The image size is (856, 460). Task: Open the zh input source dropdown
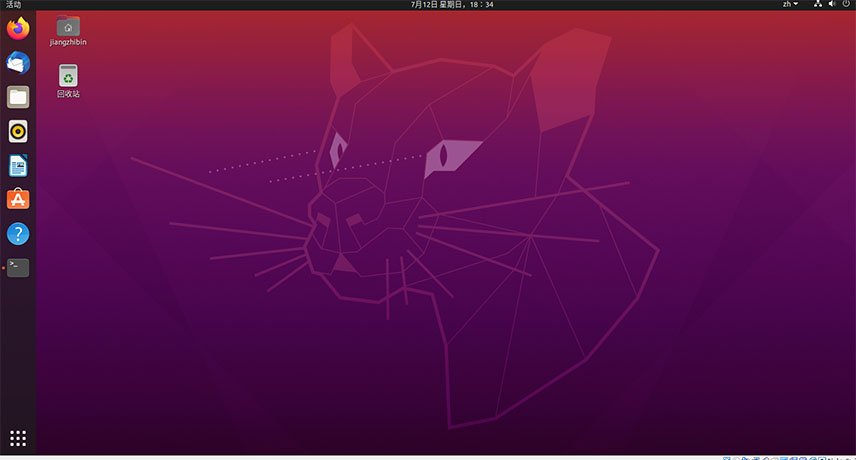pos(790,4)
